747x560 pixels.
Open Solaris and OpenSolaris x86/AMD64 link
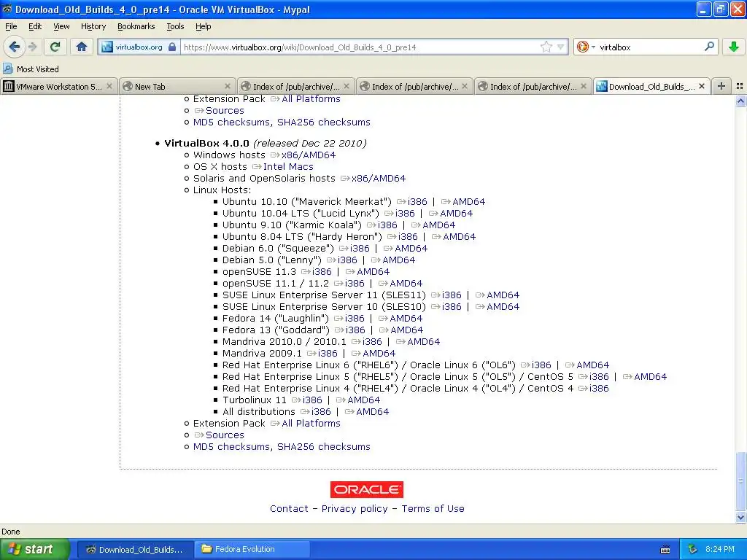(x=379, y=178)
